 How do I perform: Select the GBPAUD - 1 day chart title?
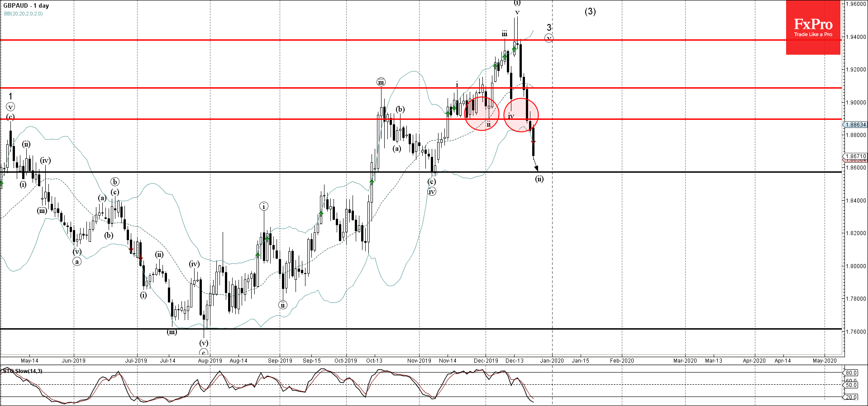click(26, 6)
